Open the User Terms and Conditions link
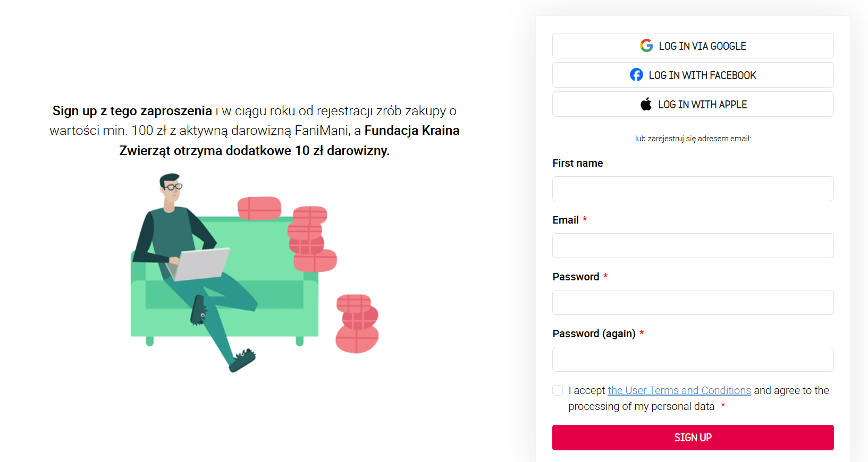Image resolution: width=868 pixels, height=462 pixels. point(679,391)
